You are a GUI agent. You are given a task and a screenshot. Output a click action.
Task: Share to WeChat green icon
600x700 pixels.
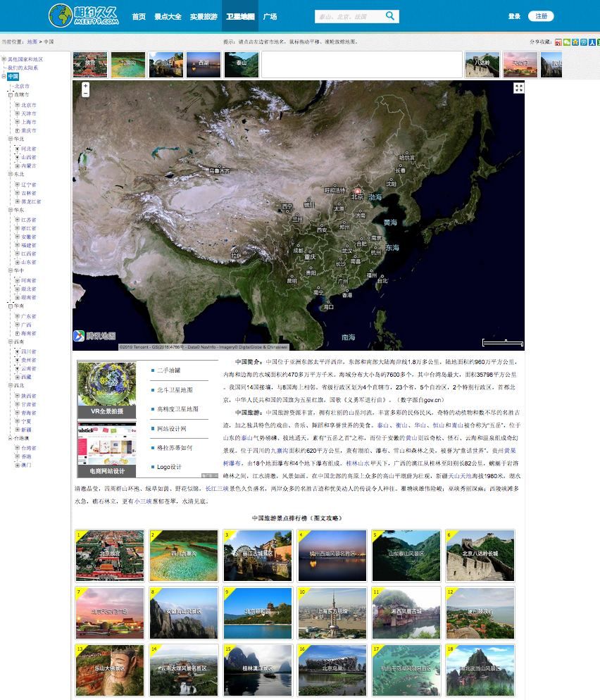(567, 42)
